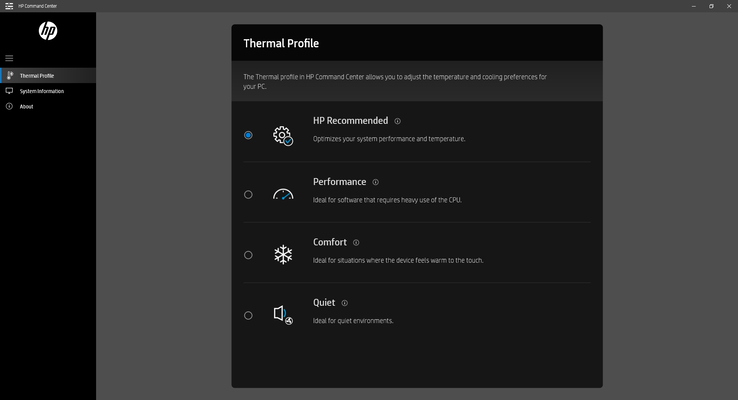This screenshot has height=400, width=738.
Task: Click the Performance profile title
Action: point(339,182)
